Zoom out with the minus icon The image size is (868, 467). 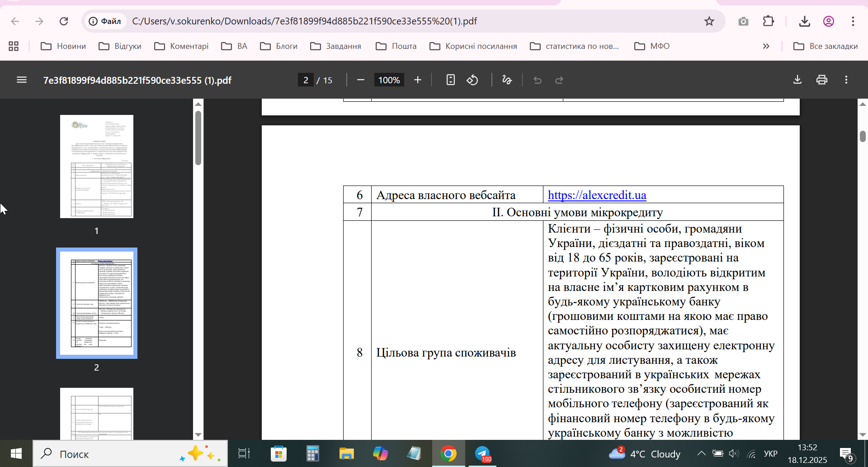(360, 80)
